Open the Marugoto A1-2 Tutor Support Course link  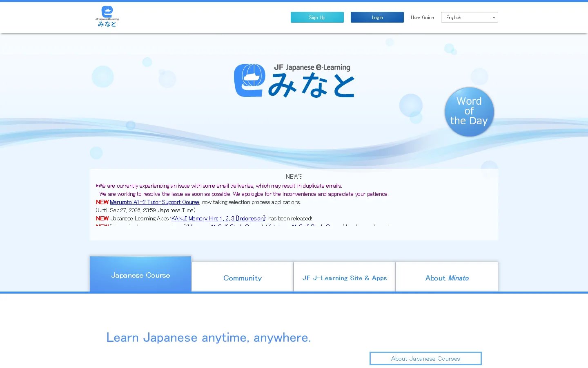point(154,202)
